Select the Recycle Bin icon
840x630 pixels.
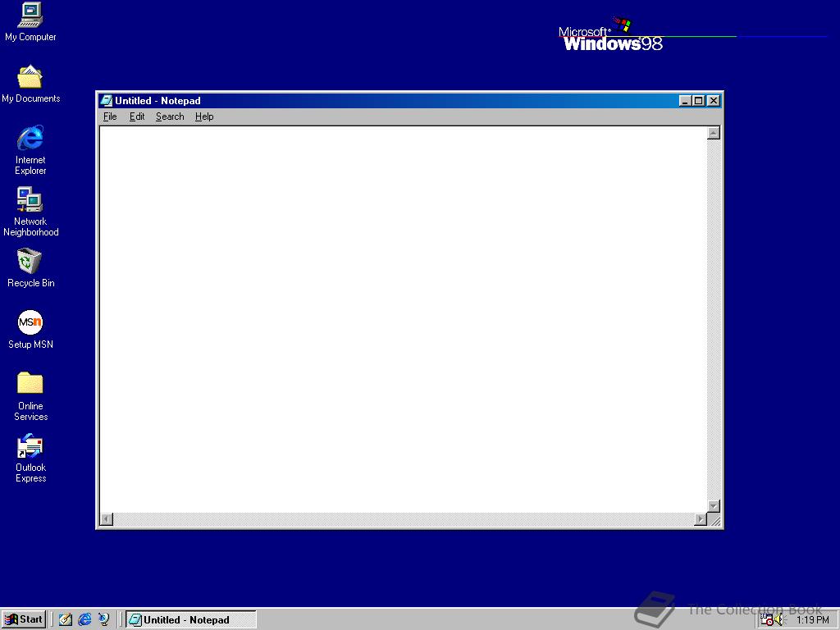(x=30, y=267)
